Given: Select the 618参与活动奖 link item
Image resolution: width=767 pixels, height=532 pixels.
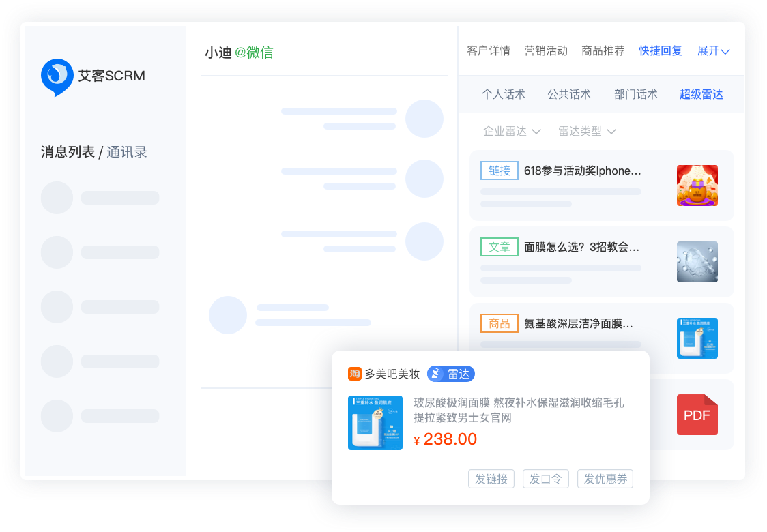Looking at the screenshot, I should click(x=582, y=171).
